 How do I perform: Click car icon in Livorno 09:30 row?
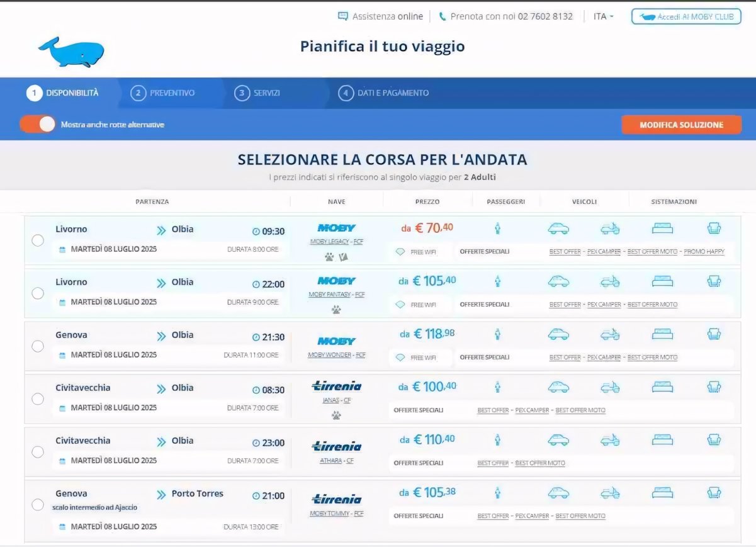(x=558, y=228)
